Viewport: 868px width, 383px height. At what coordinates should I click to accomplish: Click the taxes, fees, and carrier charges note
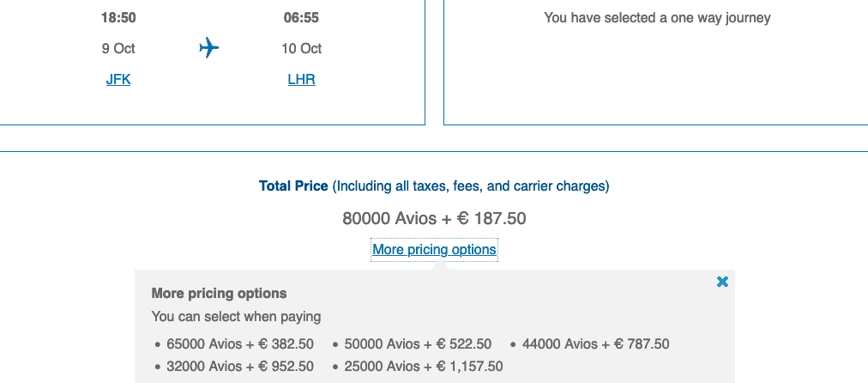pos(471,185)
